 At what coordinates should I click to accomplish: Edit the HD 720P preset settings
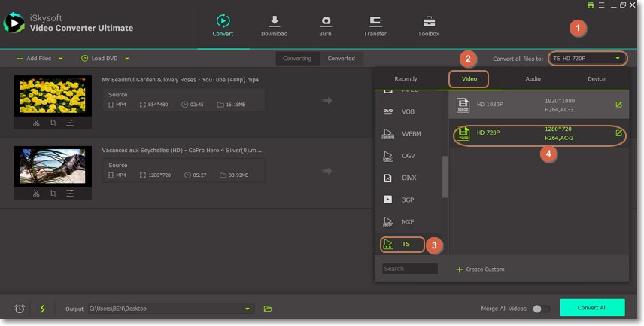(619, 133)
